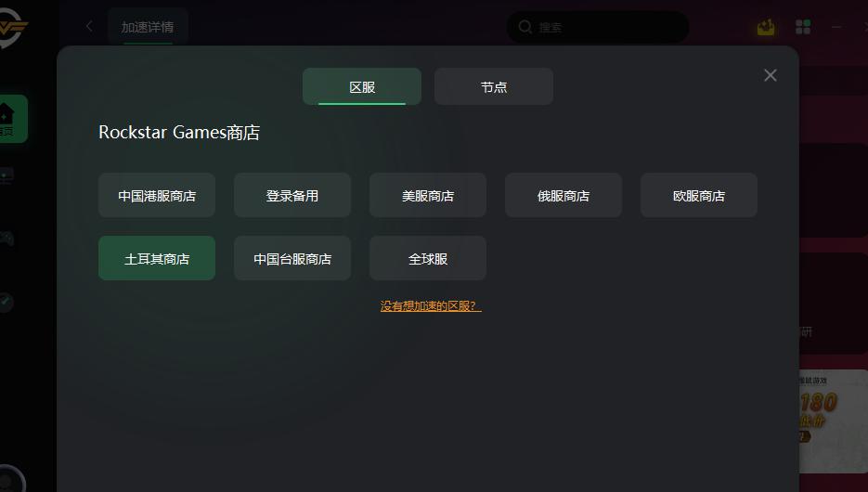Select the 登录备用 option

[292, 195]
